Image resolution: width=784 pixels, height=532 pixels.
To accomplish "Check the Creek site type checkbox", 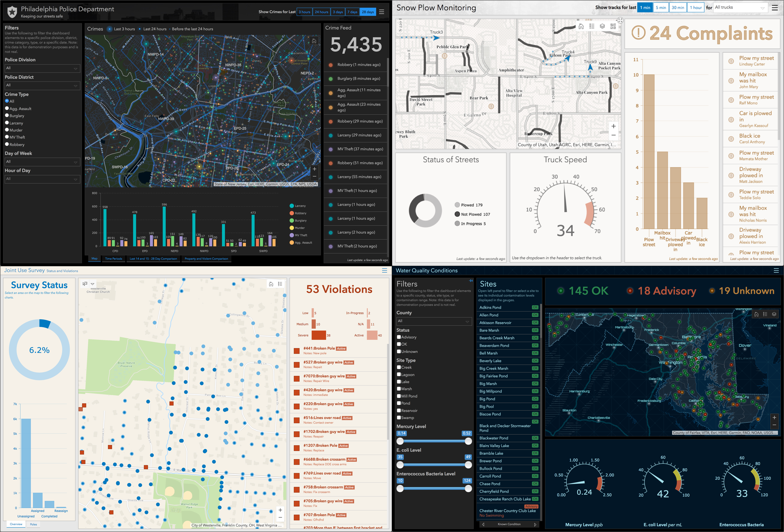I will click(399, 367).
